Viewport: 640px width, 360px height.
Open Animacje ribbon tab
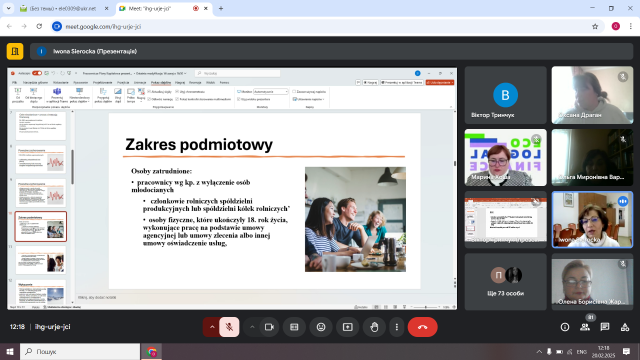coord(140,82)
